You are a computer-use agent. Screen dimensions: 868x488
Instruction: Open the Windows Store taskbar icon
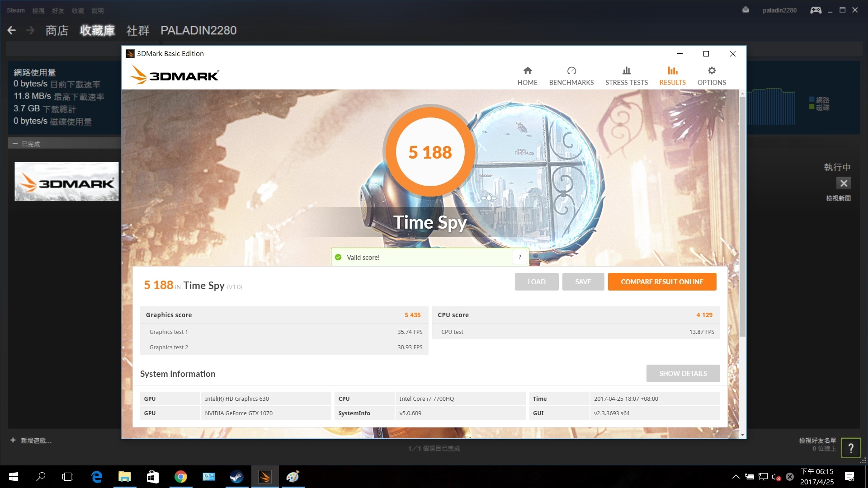click(153, 477)
